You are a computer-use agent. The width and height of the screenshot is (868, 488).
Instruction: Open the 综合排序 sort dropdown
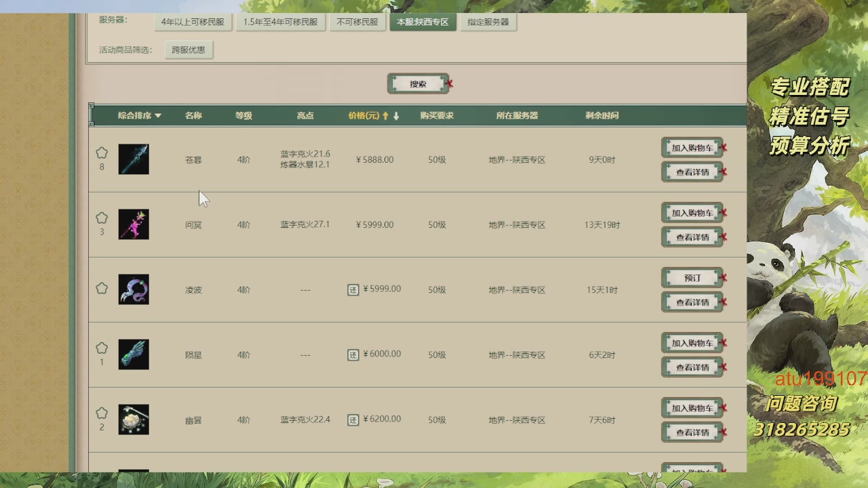tap(140, 116)
